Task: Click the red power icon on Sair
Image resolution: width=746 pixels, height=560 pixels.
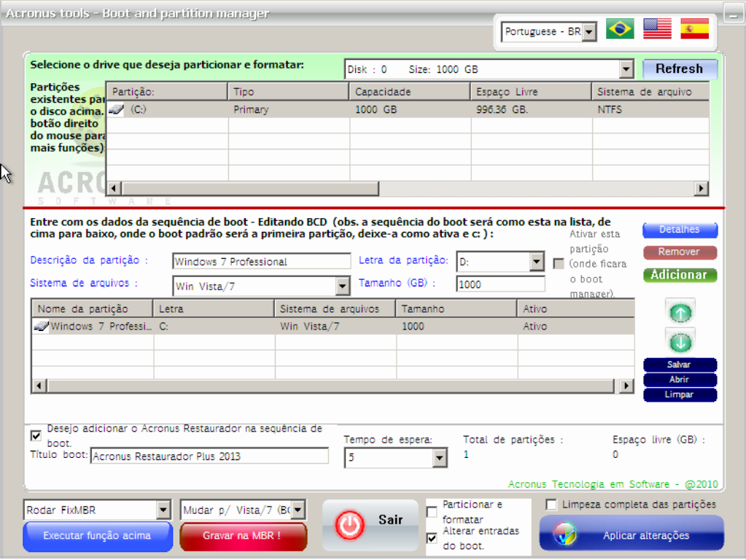Action: coord(350,525)
